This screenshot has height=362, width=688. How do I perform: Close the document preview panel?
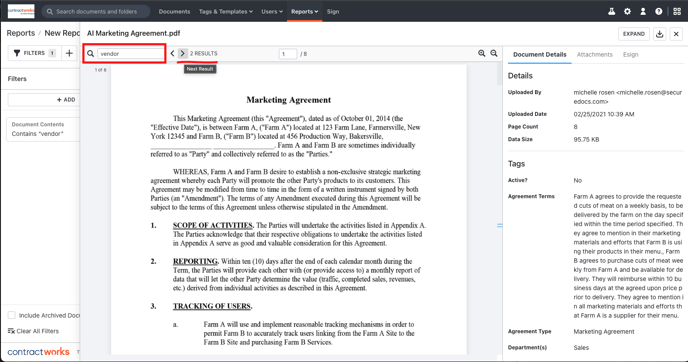coord(676,34)
